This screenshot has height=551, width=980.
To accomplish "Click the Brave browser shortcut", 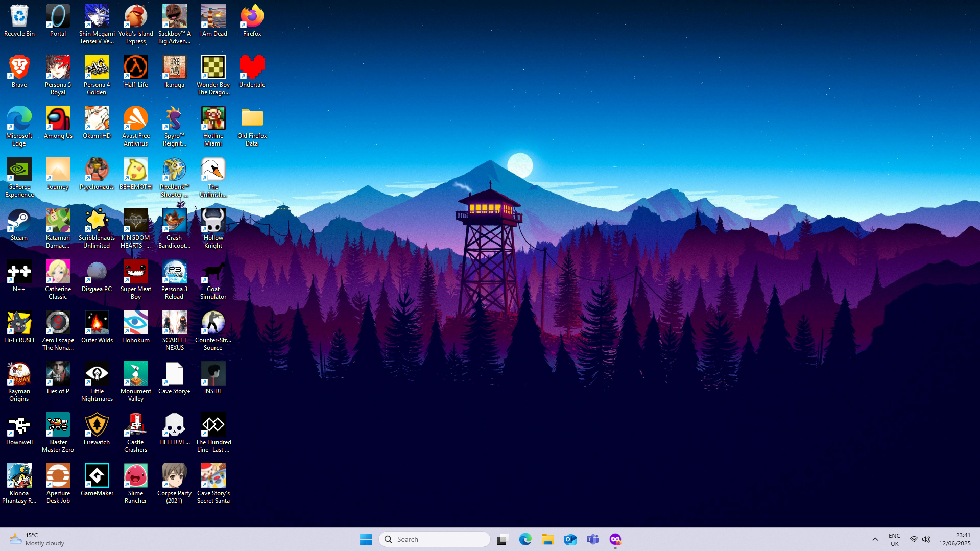I will [x=19, y=67].
